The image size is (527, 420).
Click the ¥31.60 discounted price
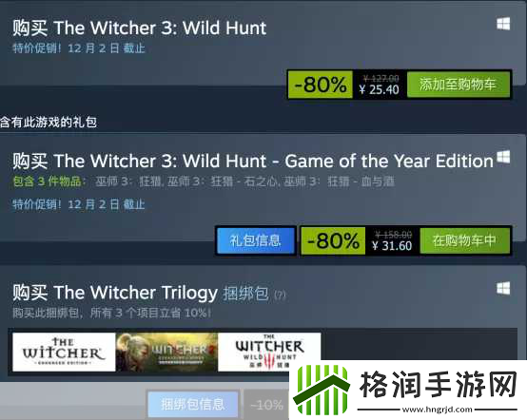pyautogui.click(x=392, y=246)
